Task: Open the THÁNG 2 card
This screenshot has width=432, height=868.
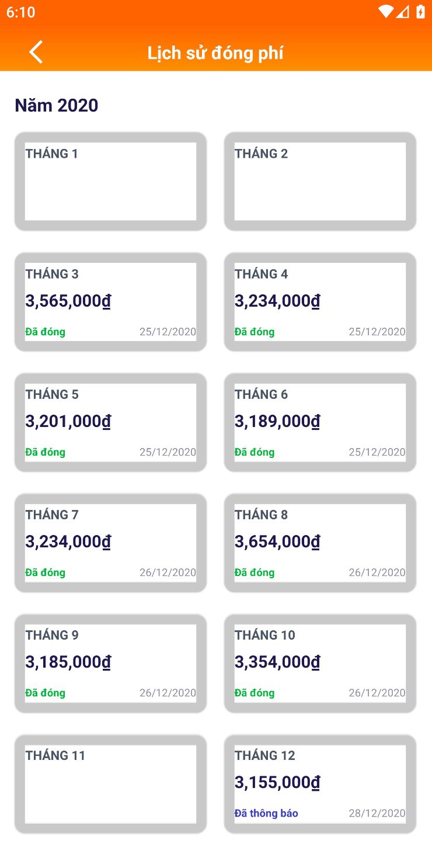Action: [320, 181]
